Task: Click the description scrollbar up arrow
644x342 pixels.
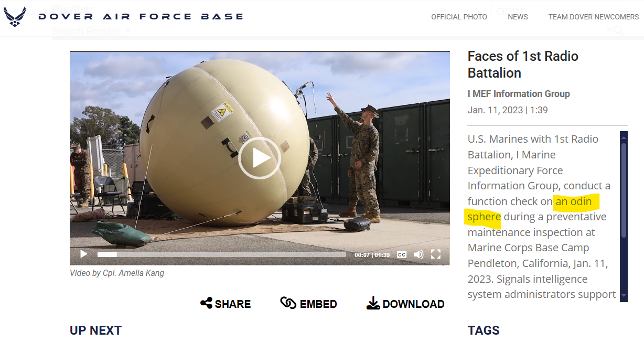Action: pos(624,137)
